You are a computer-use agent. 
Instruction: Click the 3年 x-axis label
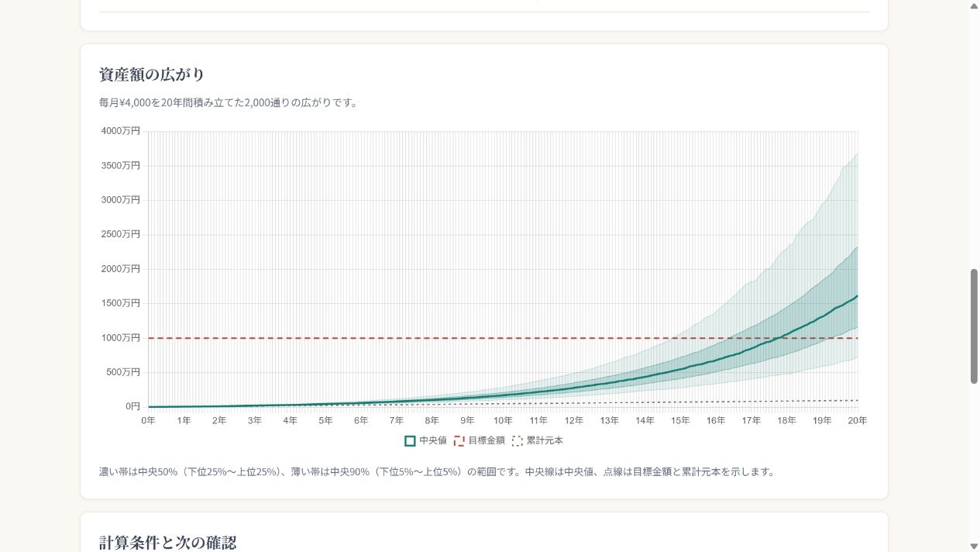(x=255, y=420)
